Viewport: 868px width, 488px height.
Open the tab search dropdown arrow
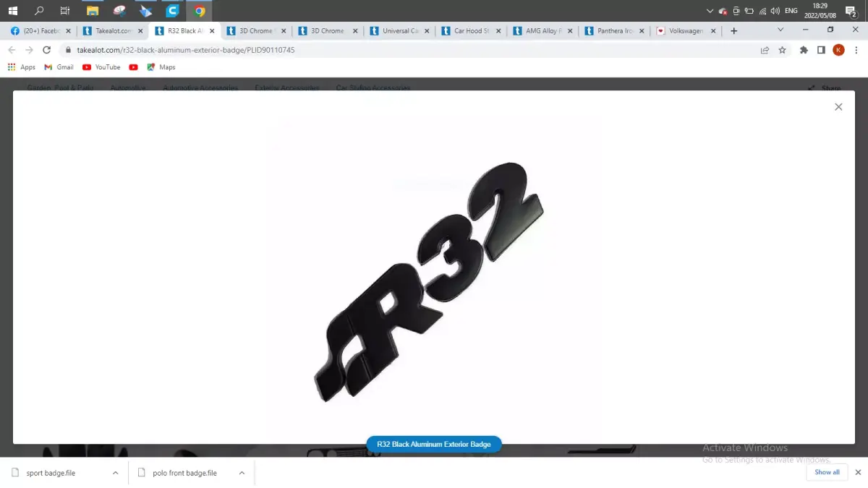point(780,30)
